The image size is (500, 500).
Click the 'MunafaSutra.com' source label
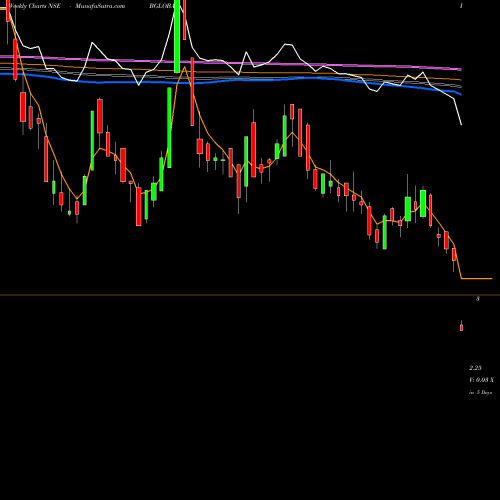click(x=100, y=6)
